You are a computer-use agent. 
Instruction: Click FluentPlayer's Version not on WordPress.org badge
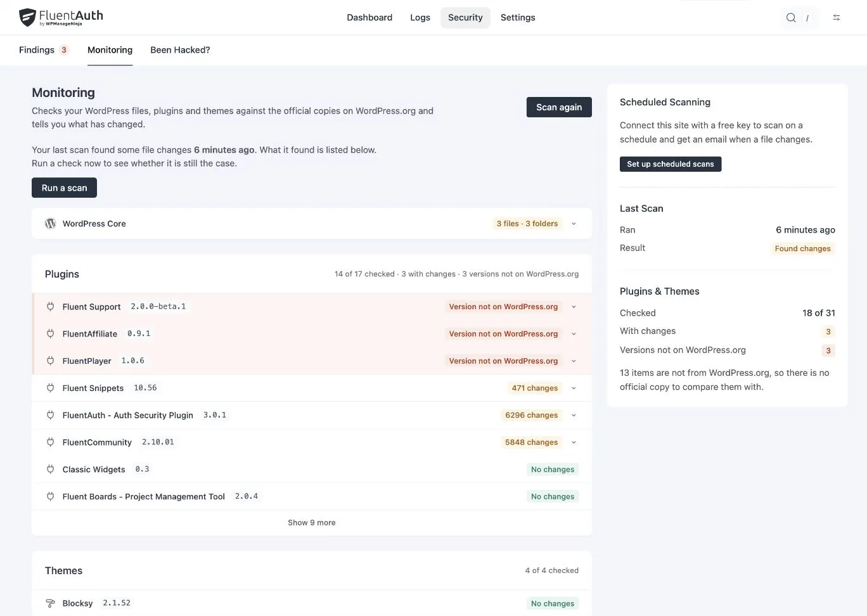coord(503,361)
